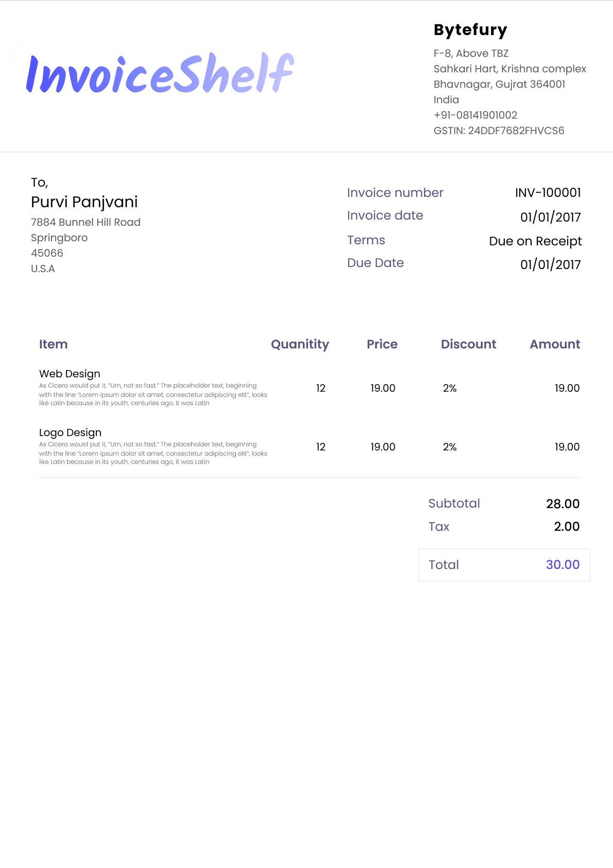Click the 7884 Bunnel Hill Road address line
The image size is (613, 868).
coord(86,222)
